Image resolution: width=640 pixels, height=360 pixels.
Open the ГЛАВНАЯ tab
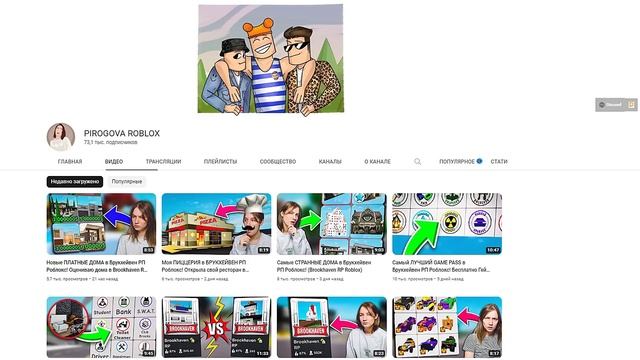[70, 162]
